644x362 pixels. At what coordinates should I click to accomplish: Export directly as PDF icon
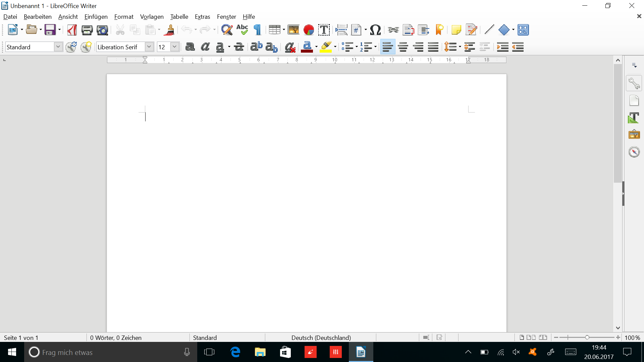[x=72, y=30]
